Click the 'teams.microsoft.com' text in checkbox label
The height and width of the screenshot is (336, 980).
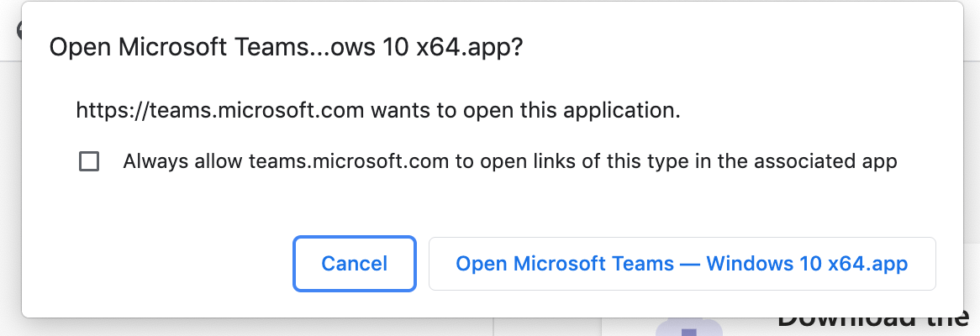(x=349, y=162)
